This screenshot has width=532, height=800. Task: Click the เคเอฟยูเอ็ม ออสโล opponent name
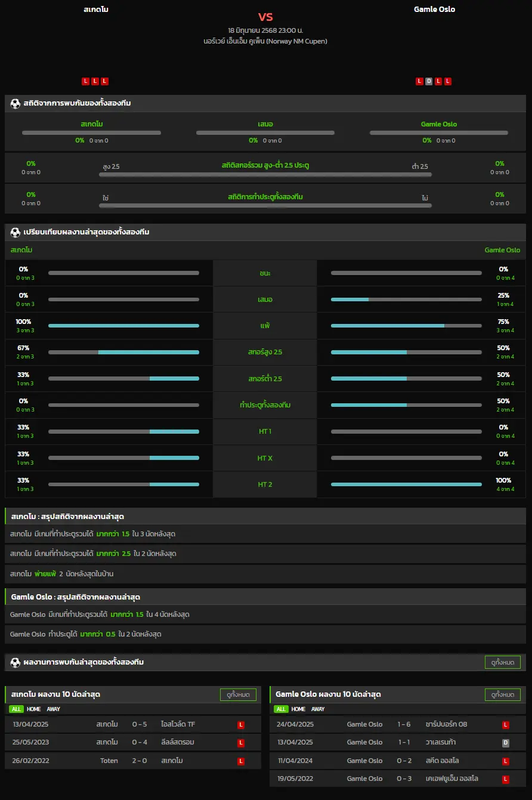pos(452,779)
